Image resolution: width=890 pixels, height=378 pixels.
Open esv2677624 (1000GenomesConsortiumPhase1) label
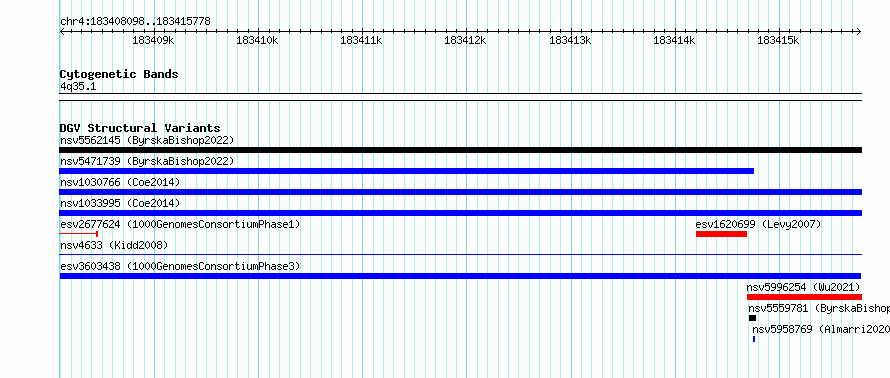pyautogui.click(x=180, y=224)
